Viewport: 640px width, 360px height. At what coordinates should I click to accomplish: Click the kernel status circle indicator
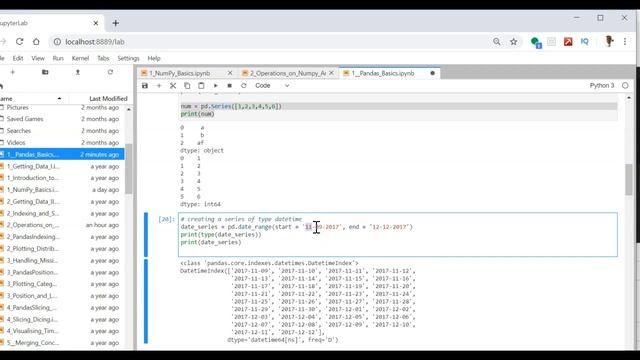(x=625, y=85)
